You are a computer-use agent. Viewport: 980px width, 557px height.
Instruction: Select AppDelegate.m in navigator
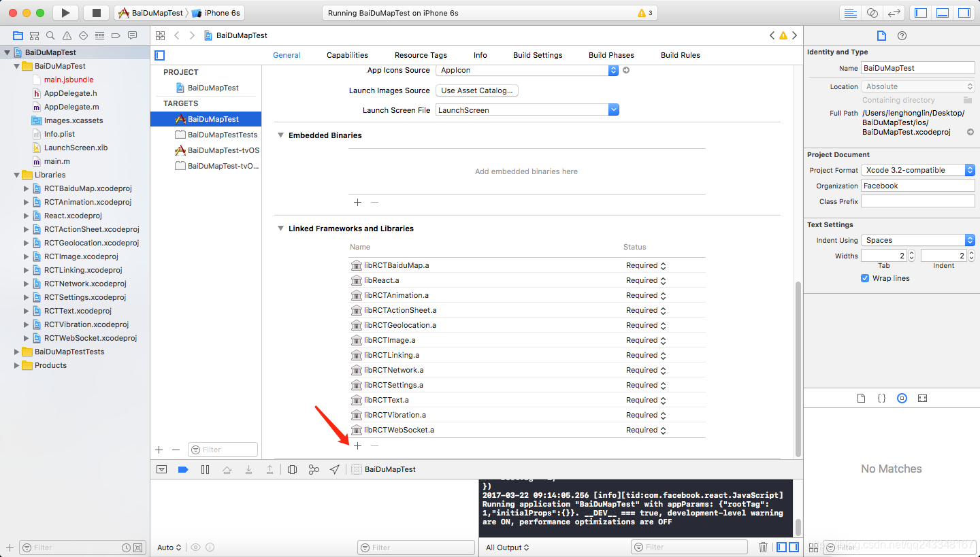click(71, 107)
